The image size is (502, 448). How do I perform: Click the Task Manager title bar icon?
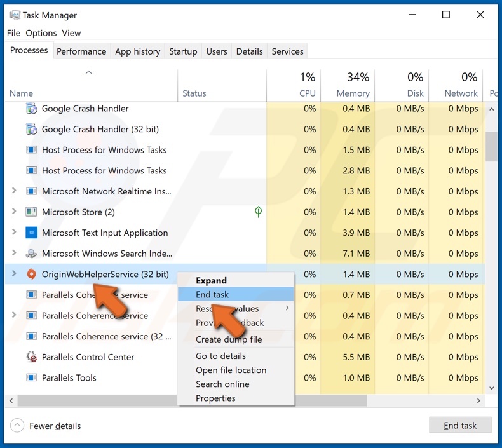click(15, 15)
